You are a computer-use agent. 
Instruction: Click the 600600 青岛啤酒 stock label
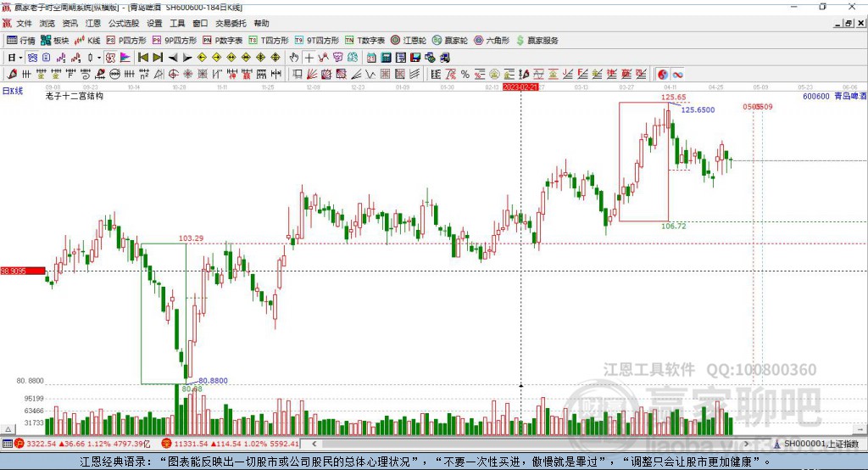(x=834, y=97)
